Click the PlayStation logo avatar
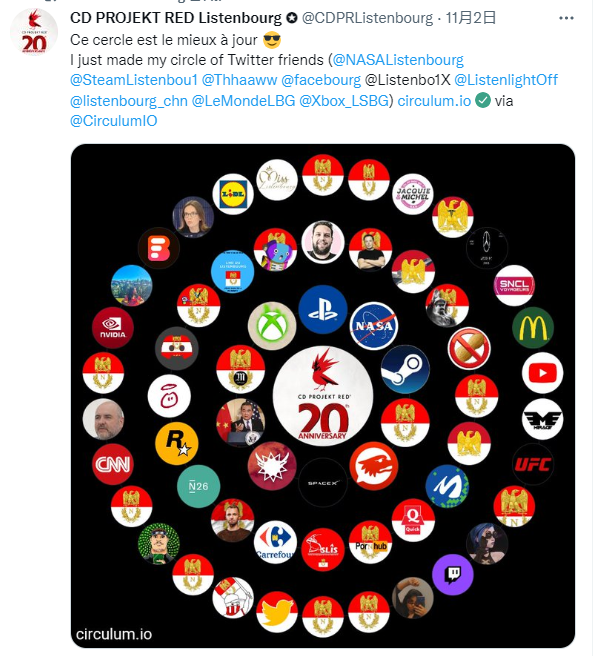The height and width of the screenshot is (656, 602). tap(322, 309)
